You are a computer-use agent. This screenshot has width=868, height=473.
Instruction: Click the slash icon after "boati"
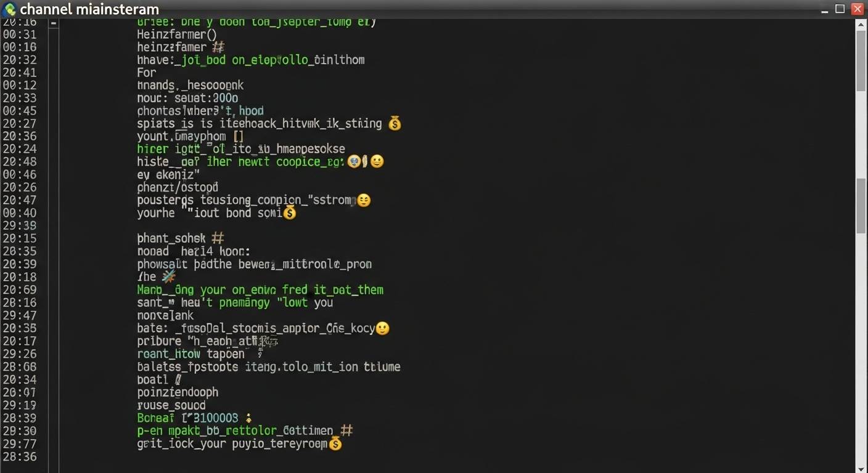pyautogui.click(x=178, y=379)
